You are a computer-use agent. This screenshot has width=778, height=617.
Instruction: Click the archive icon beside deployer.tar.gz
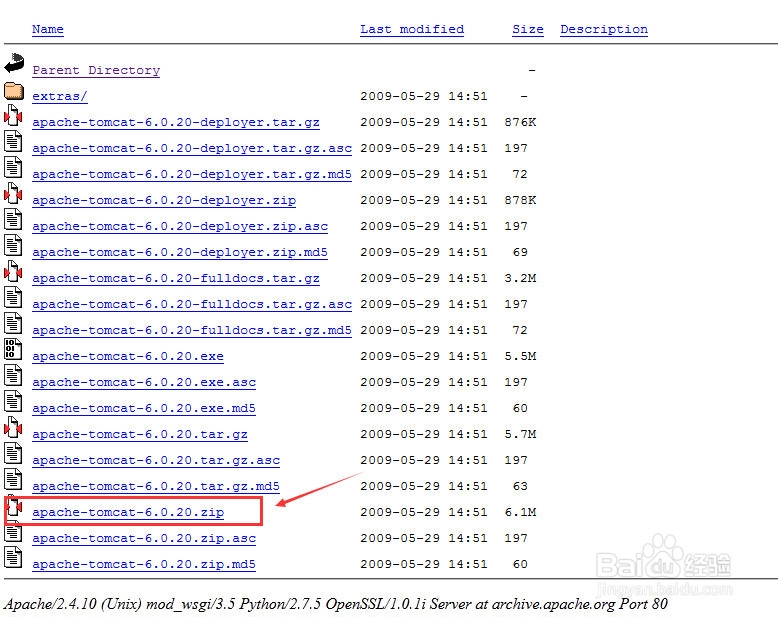click(13, 115)
